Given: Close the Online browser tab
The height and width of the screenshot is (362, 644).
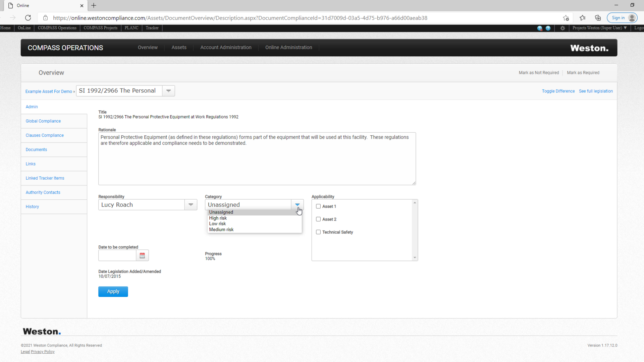Looking at the screenshot, I should (x=82, y=6).
